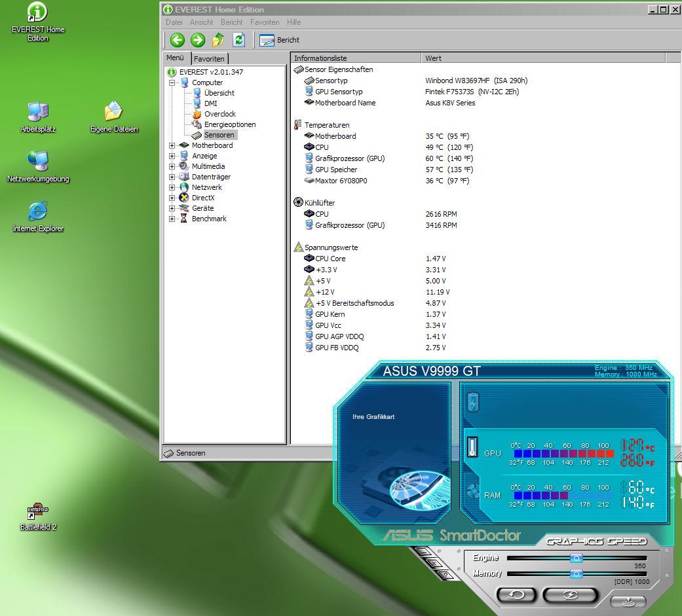Click the DirectX node icon
The image size is (682, 616).
(x=184, y=198)
